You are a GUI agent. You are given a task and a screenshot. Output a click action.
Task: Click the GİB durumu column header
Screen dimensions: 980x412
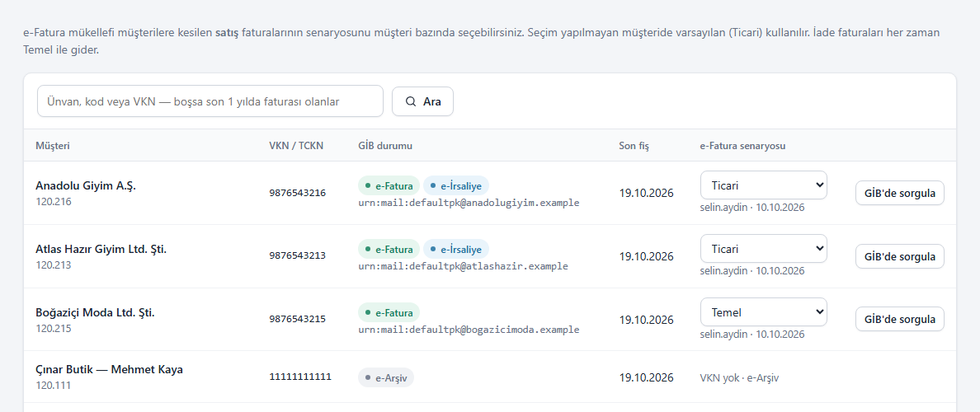pyautogui.click(x=385, y=146)
